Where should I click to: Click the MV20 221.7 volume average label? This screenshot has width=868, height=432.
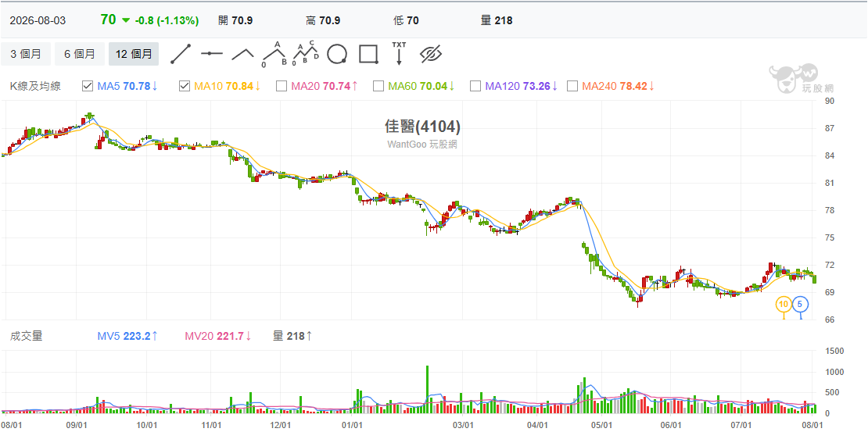[x=217, y=335]
